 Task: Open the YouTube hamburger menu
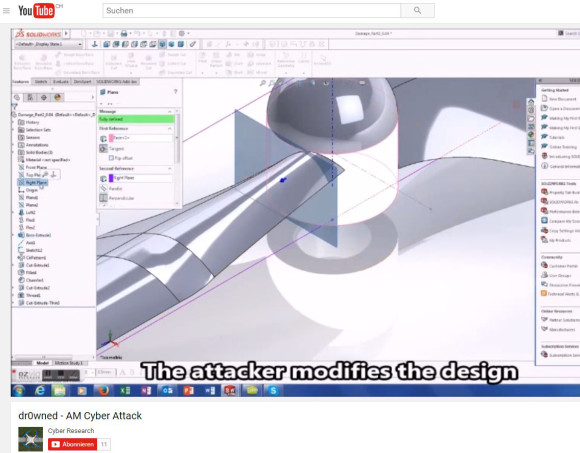[x=6, y=11]
